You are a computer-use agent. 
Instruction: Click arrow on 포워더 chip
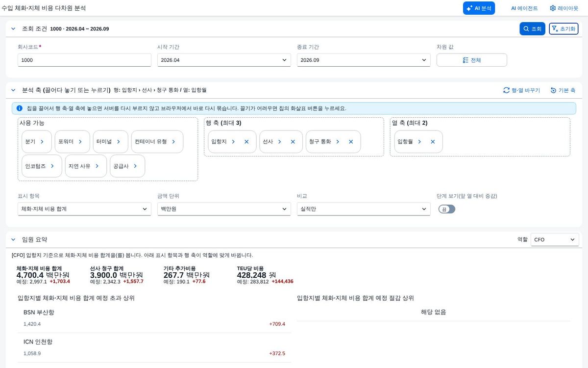80,141
